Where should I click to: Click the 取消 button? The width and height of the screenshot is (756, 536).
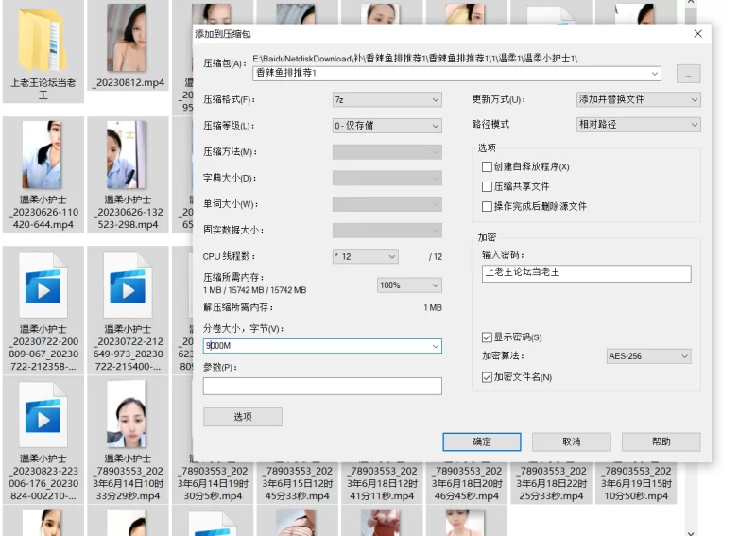tap(572, 441)
